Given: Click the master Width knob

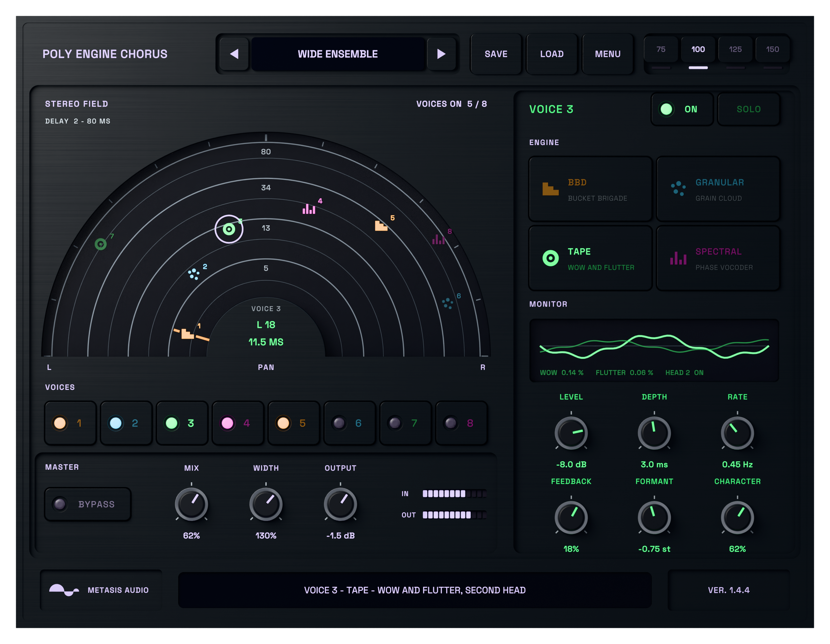Looking at the screenshot, I should pos(266,504).
